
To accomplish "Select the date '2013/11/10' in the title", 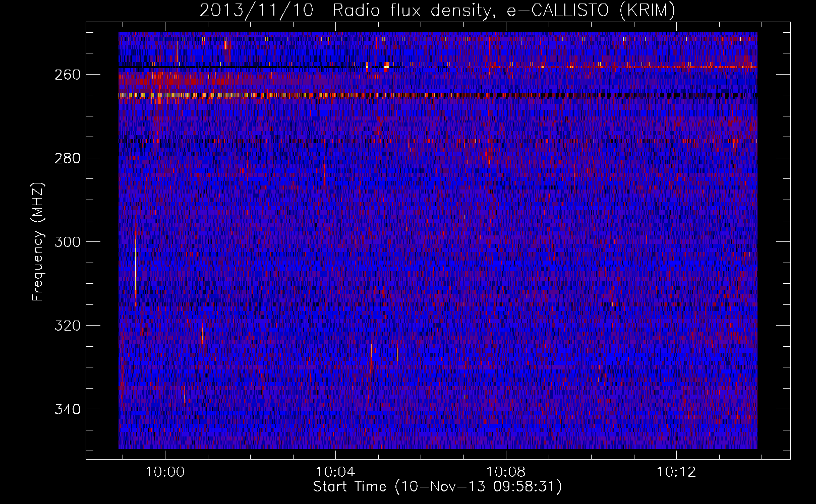I will (x=256, y=10).
